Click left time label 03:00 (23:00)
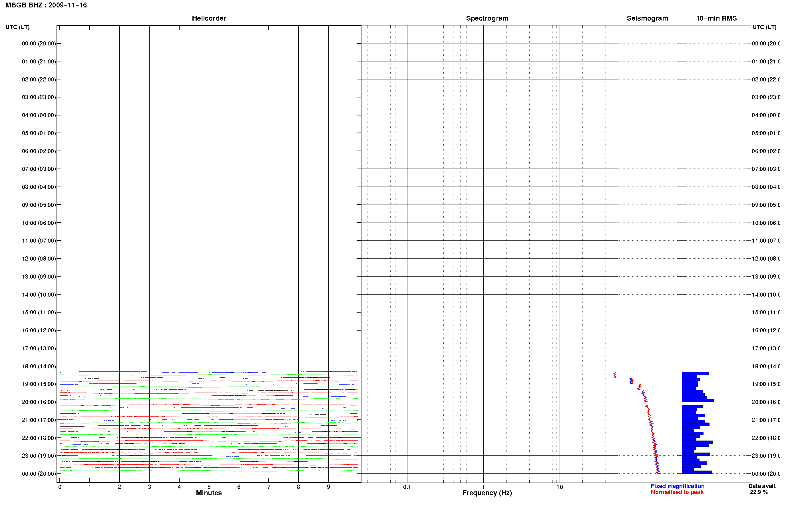 (x=39, y=97)
